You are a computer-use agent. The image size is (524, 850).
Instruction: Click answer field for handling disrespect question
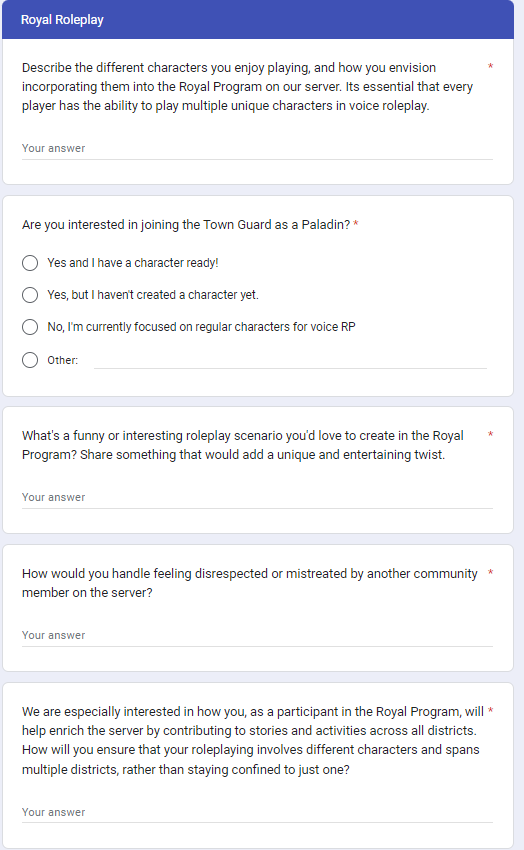click(257, 635)
